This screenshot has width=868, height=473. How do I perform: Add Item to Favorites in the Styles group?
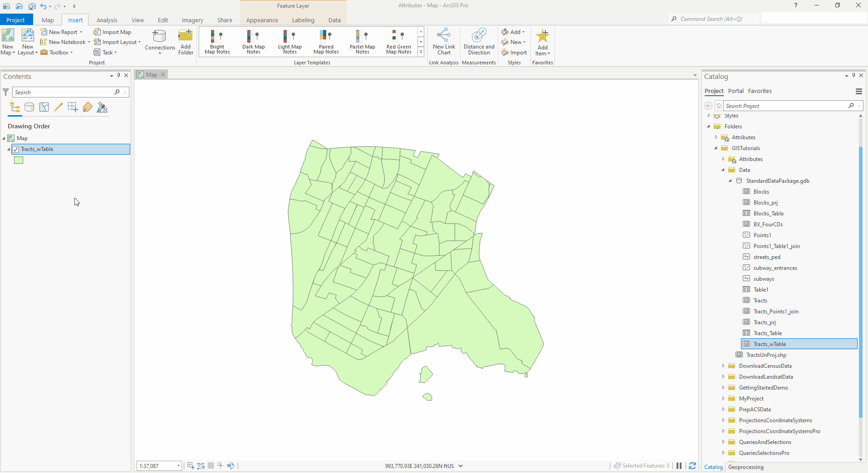coord(542,41)
